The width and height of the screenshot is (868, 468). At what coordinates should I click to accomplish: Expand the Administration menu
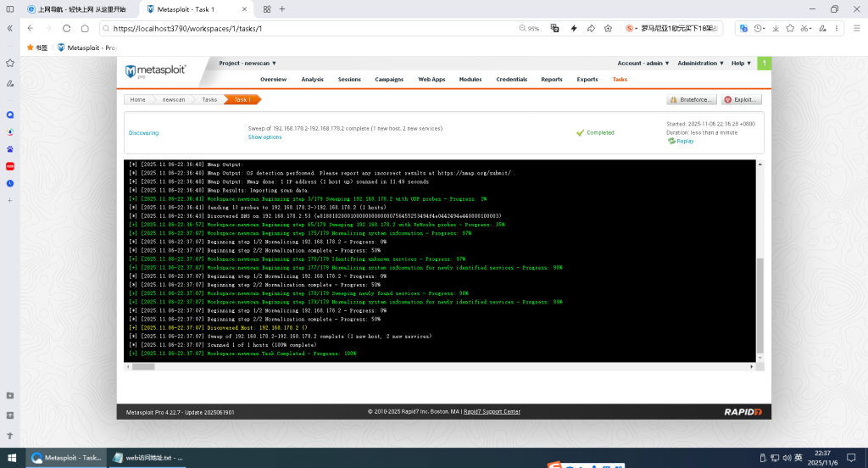tap(700, 64)
